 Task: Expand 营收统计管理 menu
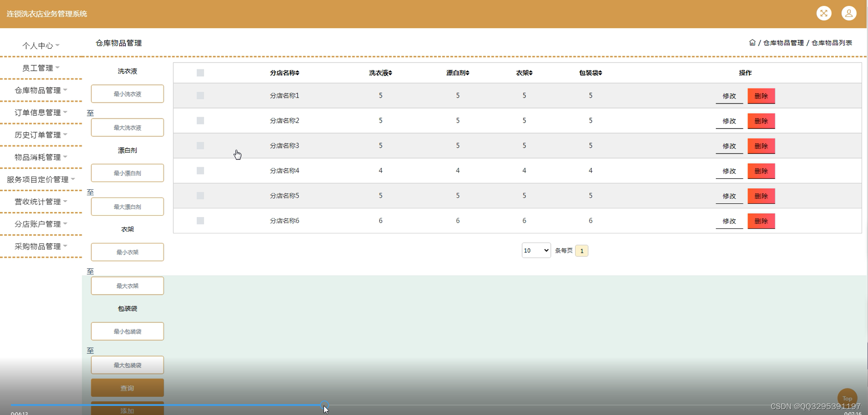[41, 201]
